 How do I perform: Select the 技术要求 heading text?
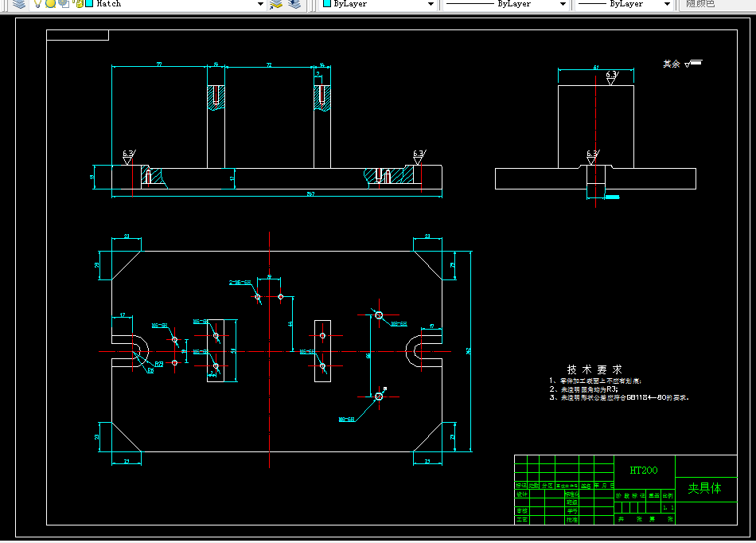(x=594, y=369)
